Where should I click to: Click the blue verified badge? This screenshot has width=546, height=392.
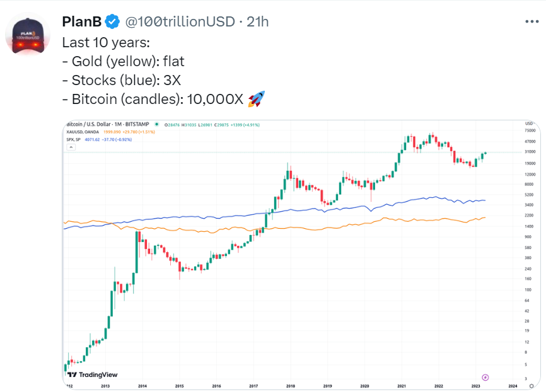click(112, 22)
